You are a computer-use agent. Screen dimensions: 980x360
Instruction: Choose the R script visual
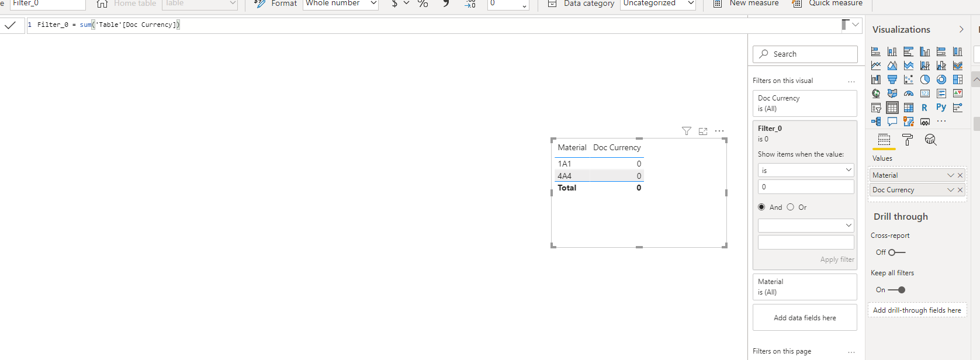click(x=924, y=108)
